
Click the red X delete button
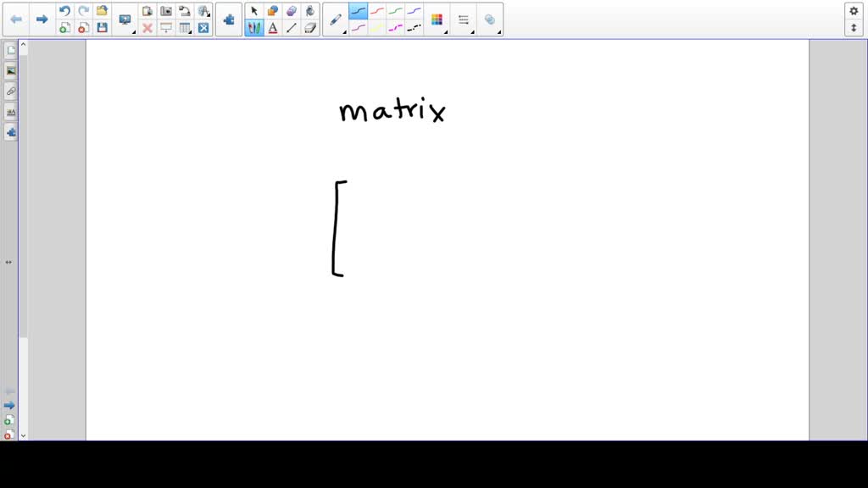[147, 28]
